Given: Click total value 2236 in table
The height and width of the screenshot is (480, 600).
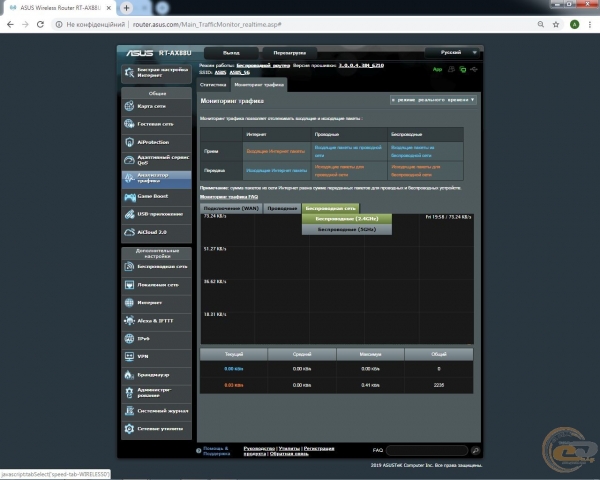Looking at the screenshot, I should coord(439,385).
